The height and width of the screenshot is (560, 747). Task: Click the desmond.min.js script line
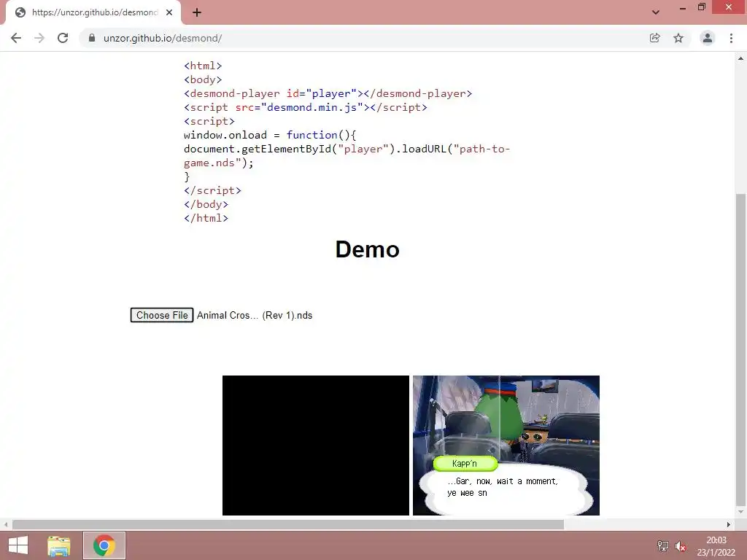tap(306, 107)
